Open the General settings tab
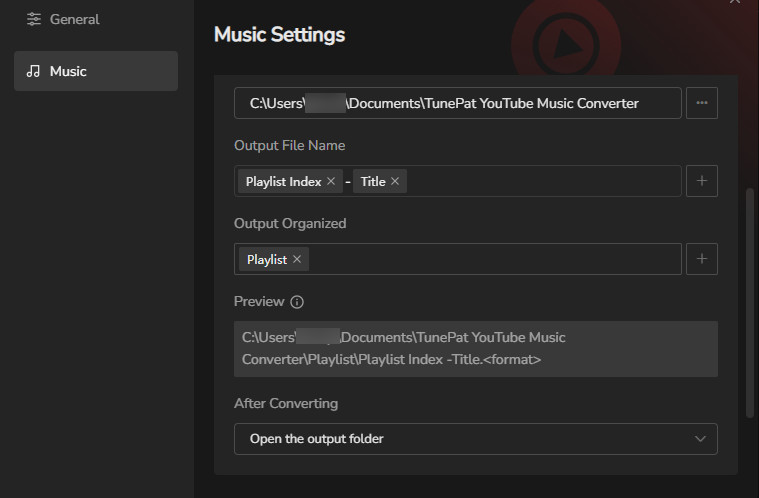759x498 pixels. tap(96, 19)
